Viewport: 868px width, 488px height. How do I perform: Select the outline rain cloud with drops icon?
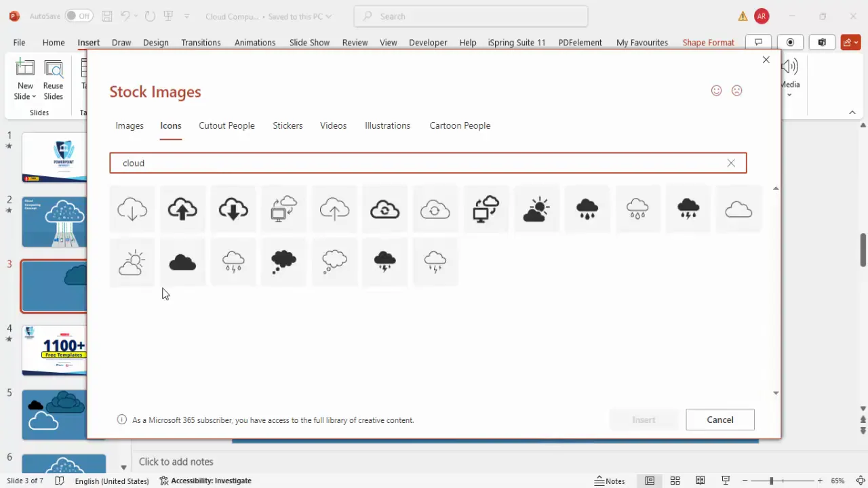pos(637,209)
